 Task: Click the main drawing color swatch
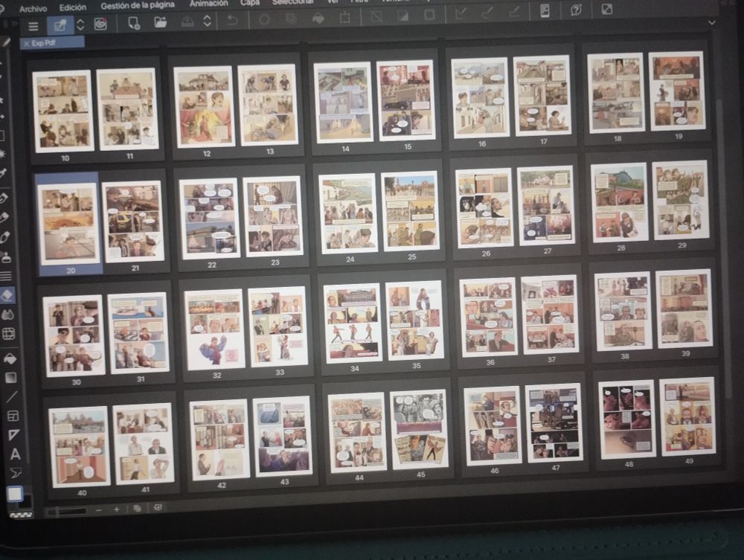pos(15,494)
